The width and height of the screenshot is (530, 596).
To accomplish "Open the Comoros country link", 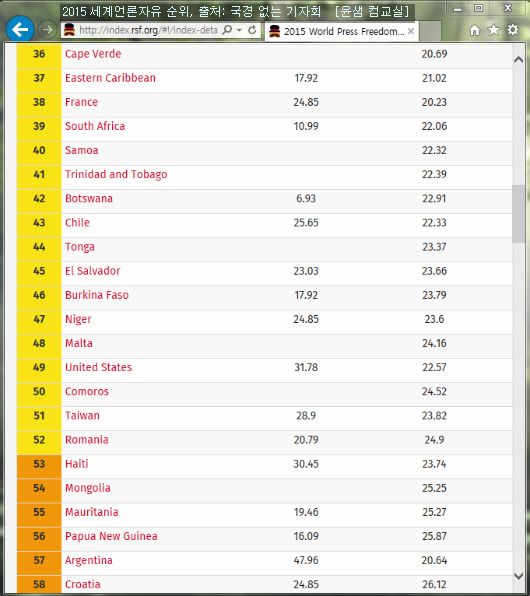I will [87, 391].
